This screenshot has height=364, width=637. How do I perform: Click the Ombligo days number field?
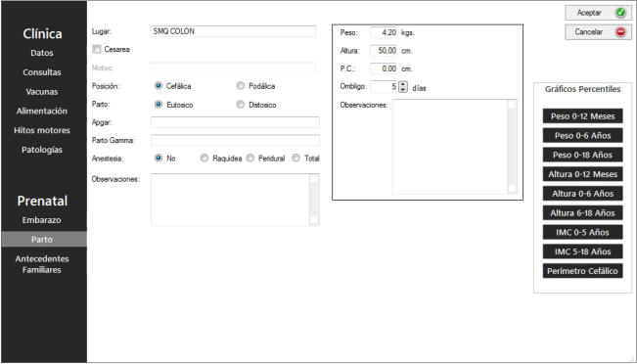(x=384, y=87)
